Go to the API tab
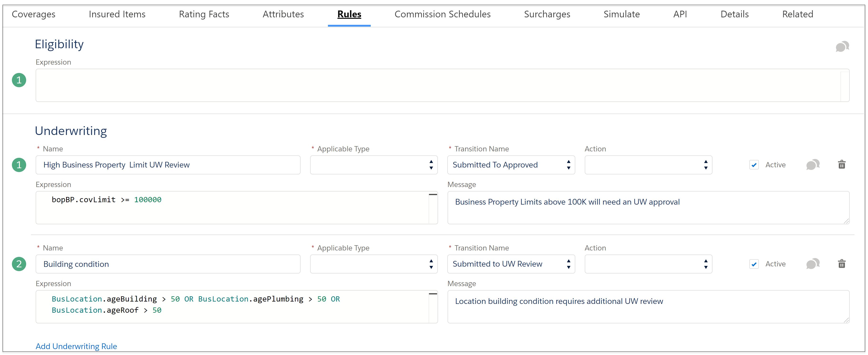The width and height of the screenshot is (868, 355). 680,14
